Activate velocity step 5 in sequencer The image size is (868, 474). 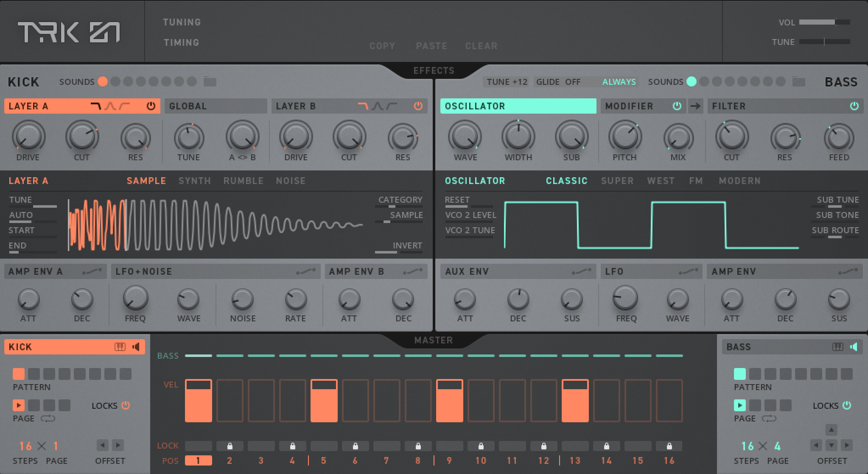[x=324, y=401]
